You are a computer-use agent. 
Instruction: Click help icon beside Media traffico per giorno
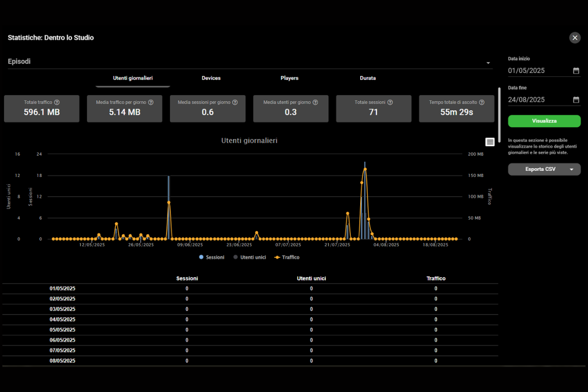(151, 102)
